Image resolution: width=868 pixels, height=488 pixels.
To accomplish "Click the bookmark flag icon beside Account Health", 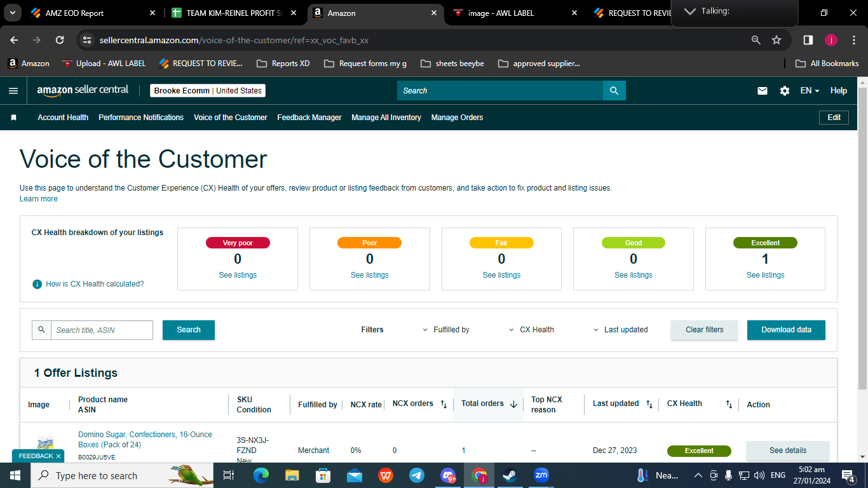I will click(14, 118).
